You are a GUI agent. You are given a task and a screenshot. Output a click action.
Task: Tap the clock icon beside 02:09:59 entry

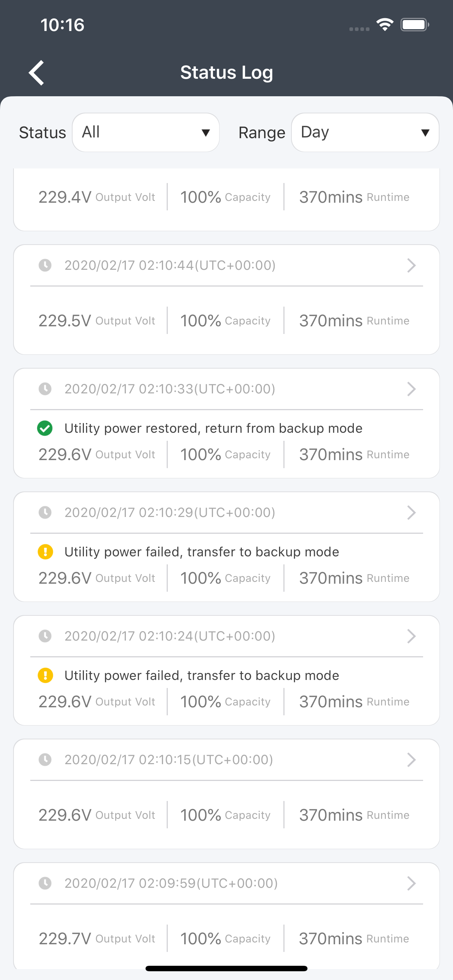point(45,883)
